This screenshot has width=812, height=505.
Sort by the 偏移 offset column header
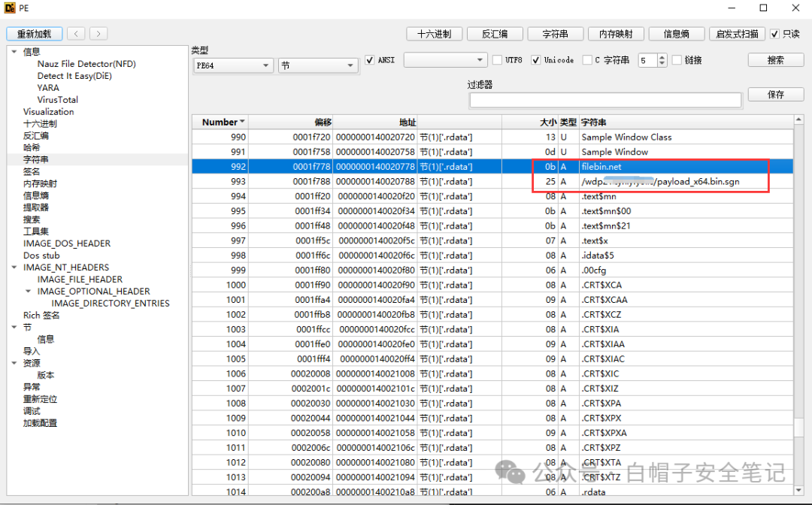(x=290, y=122)
